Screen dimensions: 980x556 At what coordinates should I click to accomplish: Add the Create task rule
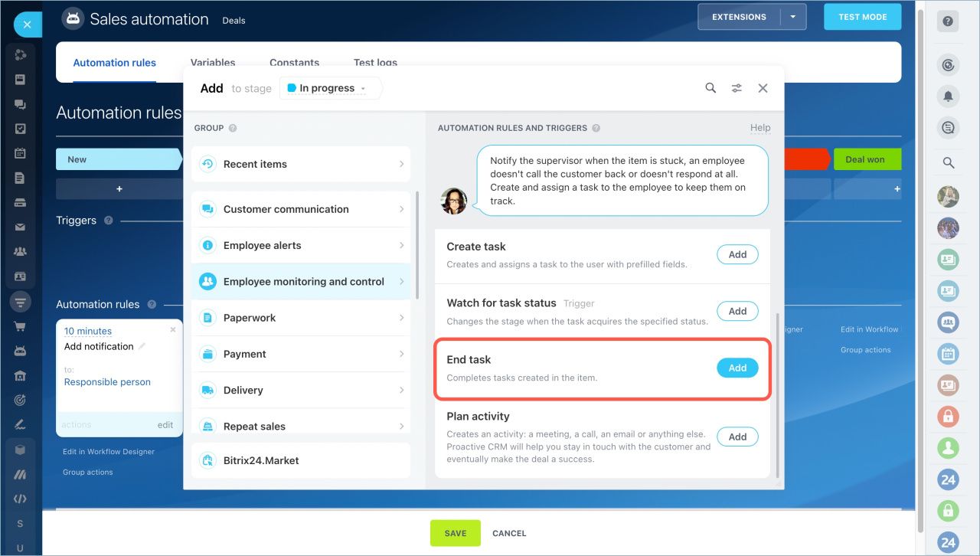pyautogui.click(x=737, y=254)
